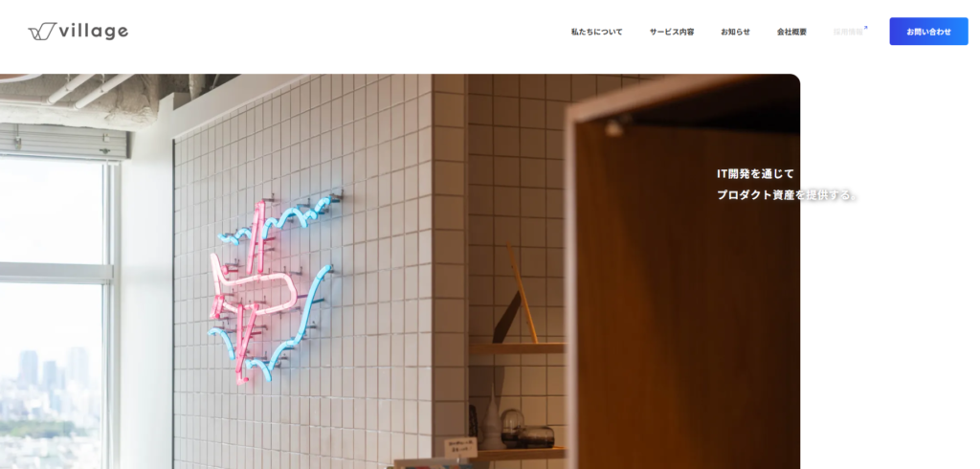Screen dimensions: 980x469
Task: Open the 採用情報 recruitment link
Action: [x=848, y=32]
